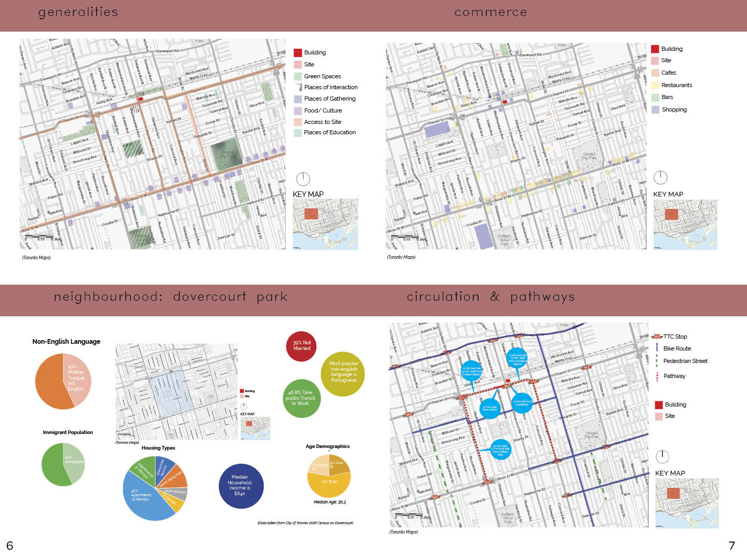Image resolution: width=747 pixels, height=560 pixels.
Task: Click the Non-English Language pie chart
Action: point(63,381)
